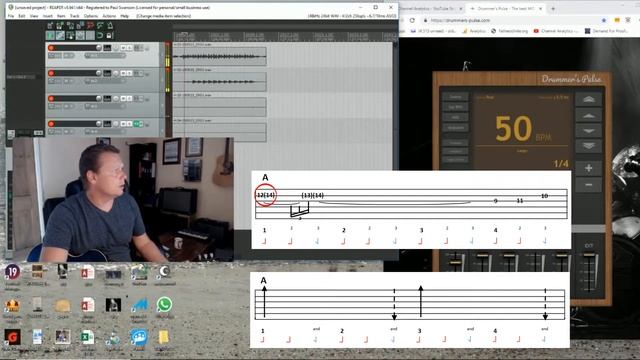This screenshot has height=360, width=640.
Task: Click the red Undo icon in REAPER toolbar
Action: tap(90, 26)
